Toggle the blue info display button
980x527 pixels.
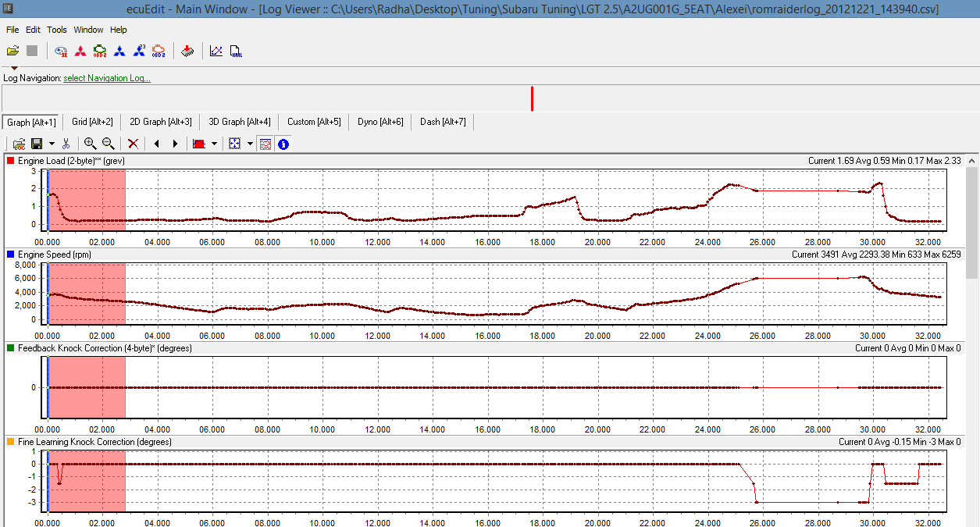click(x=283, y=144)
